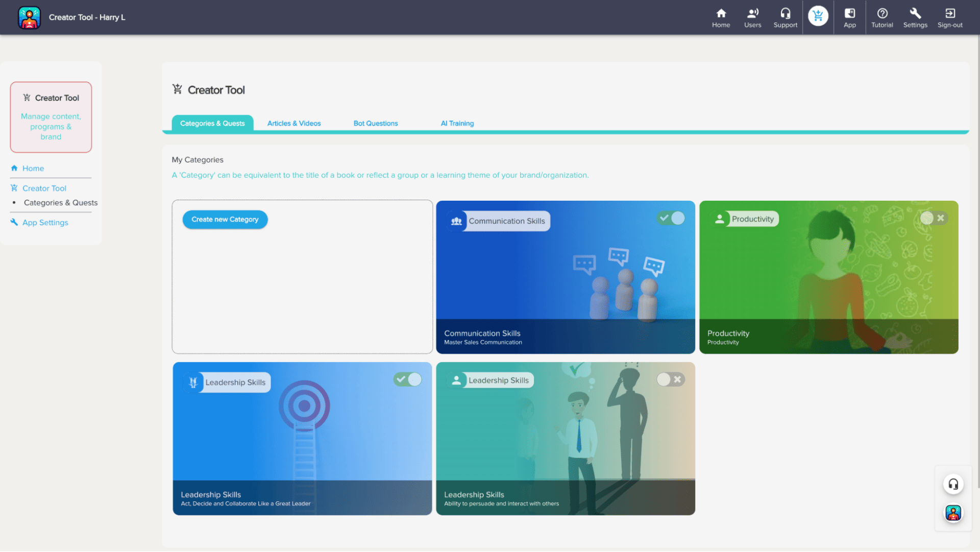
Task: Enable the teal Leadership Skills card toggle
Action: coord(670,380)
